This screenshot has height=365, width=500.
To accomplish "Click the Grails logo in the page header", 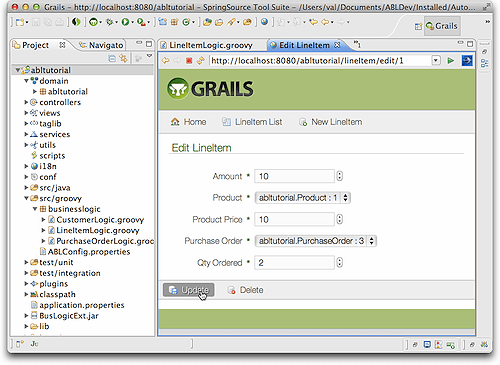I will pos(210,89).
